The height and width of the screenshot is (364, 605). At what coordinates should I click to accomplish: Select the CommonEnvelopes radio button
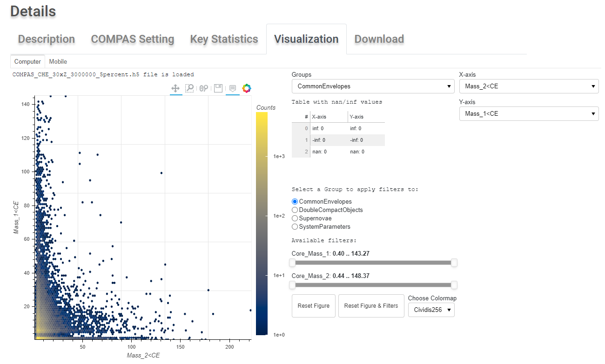(295, 202)
